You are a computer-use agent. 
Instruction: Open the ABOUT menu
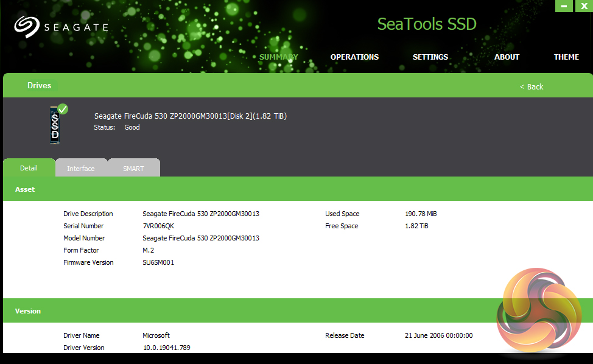(507, 57)
